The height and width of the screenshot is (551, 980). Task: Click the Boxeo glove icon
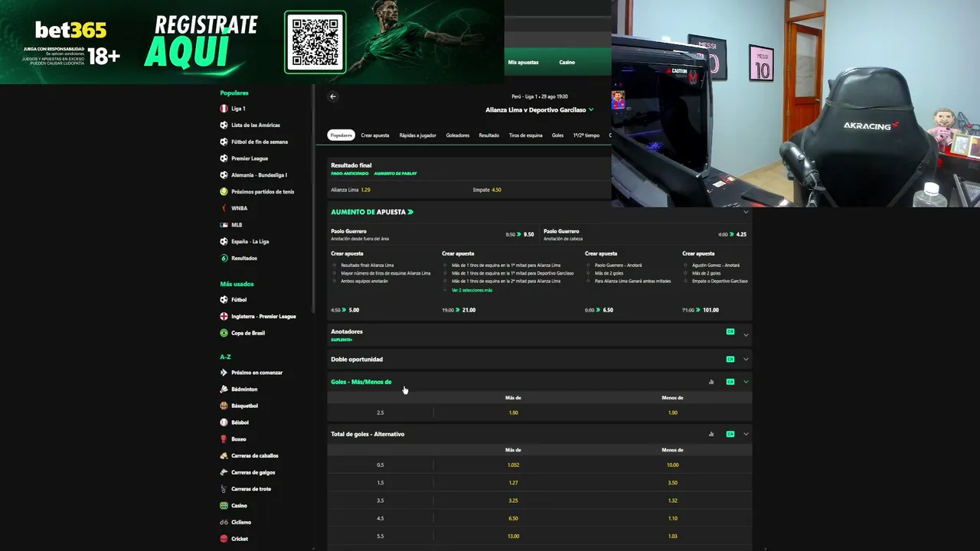click(x=224, y=439)
